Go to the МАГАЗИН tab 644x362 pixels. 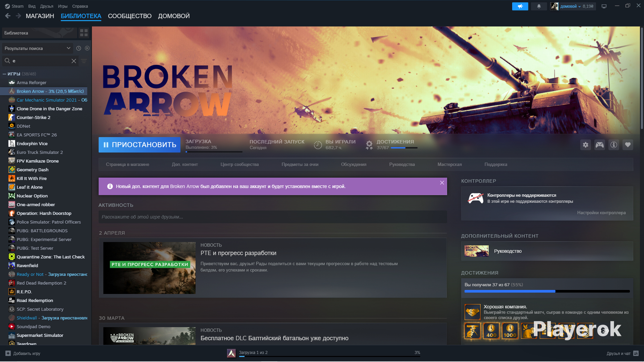tap(40, 16)
